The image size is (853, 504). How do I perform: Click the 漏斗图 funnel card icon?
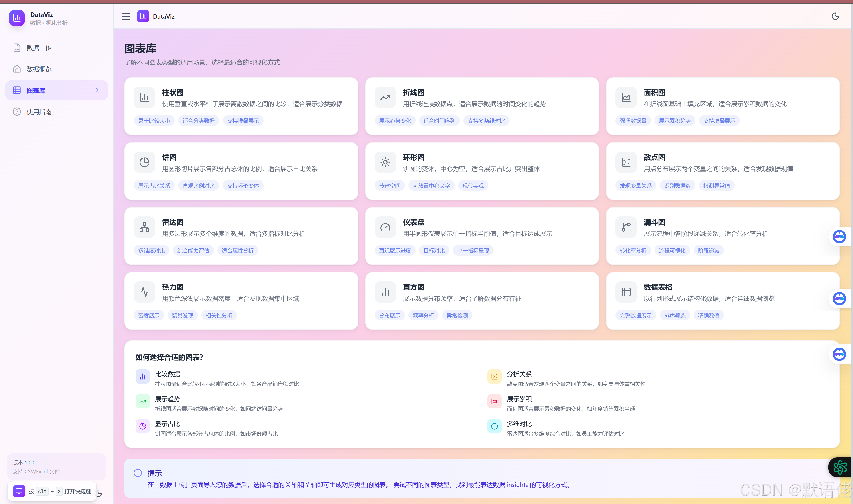click(626, 227)
